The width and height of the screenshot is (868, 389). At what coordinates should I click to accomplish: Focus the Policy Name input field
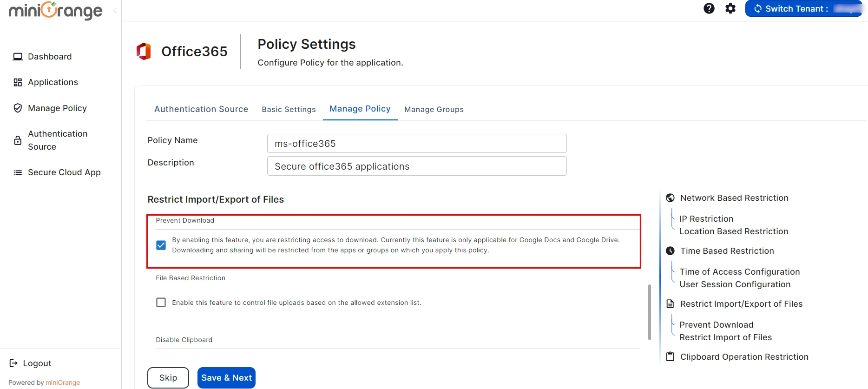pos(417,144)
